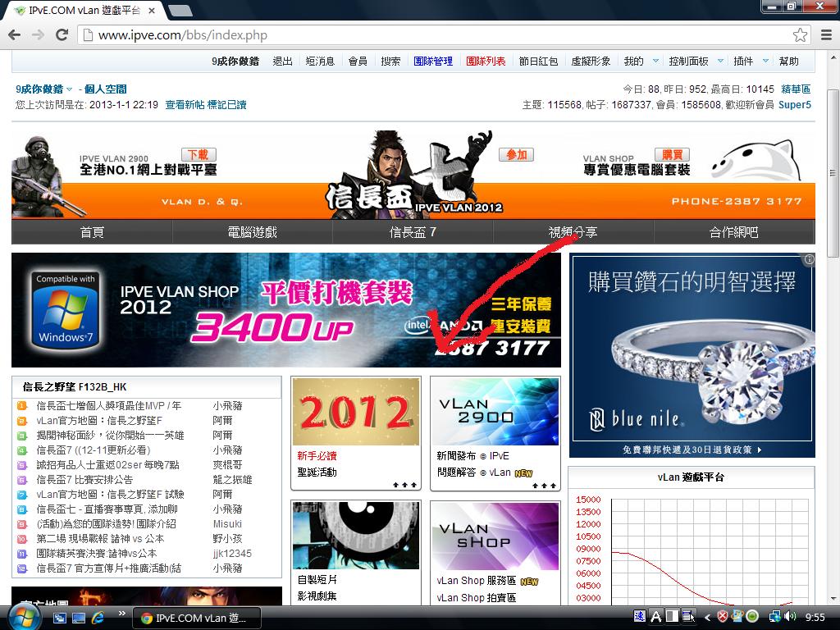
Task: Open the ad info icon on diamond advert
Action: click(x=809, y=259)
